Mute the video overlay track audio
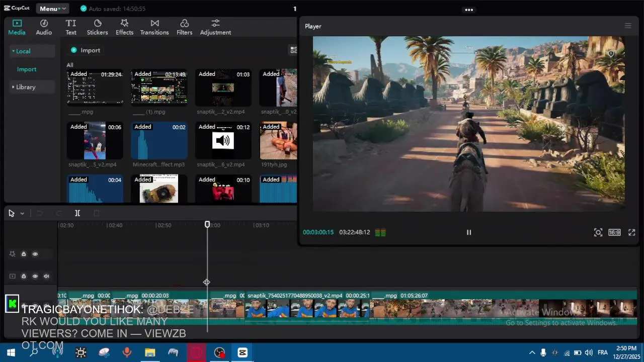Screen dimensions: 644x362 (x=46, y=276)
